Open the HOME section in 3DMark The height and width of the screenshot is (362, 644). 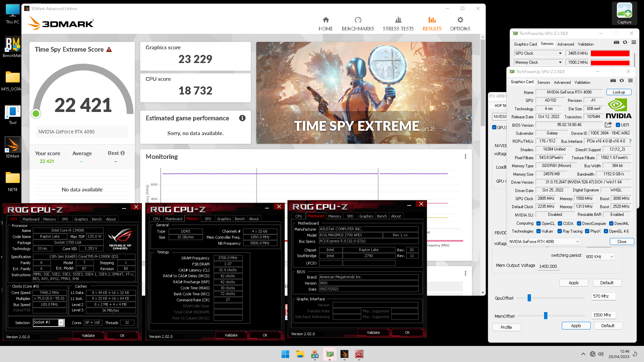pos(325,24)
